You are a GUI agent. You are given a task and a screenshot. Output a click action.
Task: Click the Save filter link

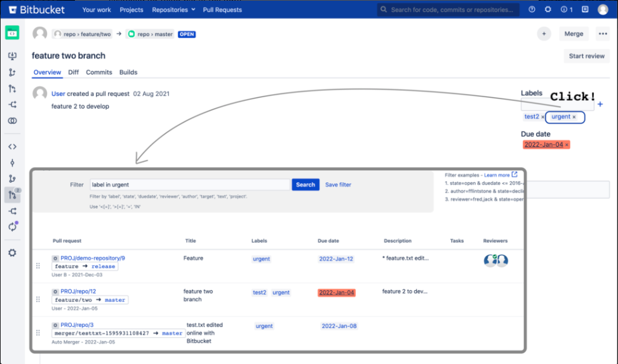[x=338, y=185]
